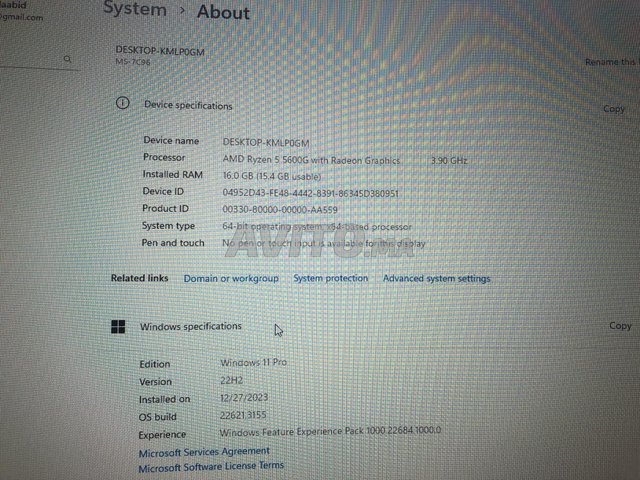Click the search magnifier icon in sidebar
Screen dimensions: 640x480
[68, 60]
